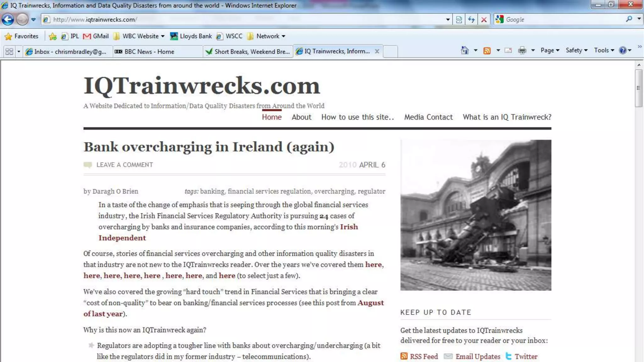The image size is (644, 362).
Task: Click the orange RSS feeds icon in command bar
Action: coord(487,51)
